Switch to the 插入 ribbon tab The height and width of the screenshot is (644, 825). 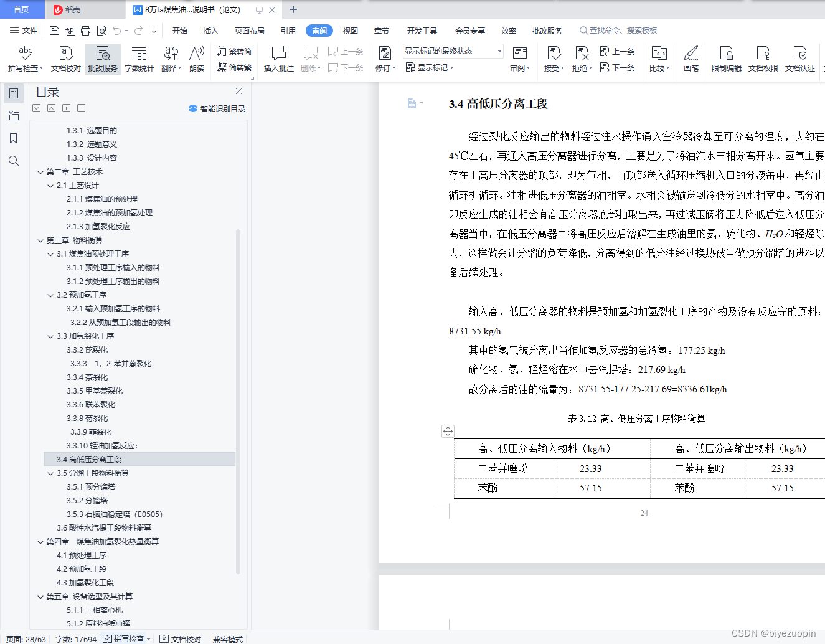(x=211, y=31)
